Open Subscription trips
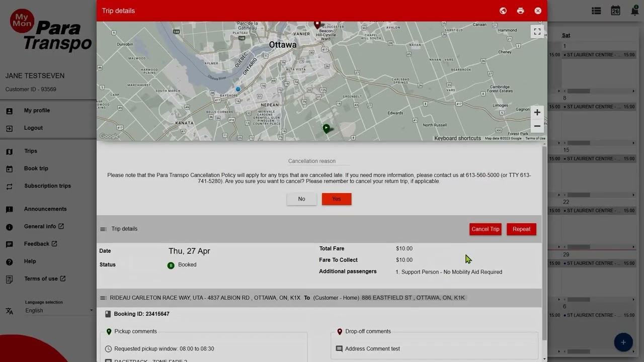 [47, 186]
